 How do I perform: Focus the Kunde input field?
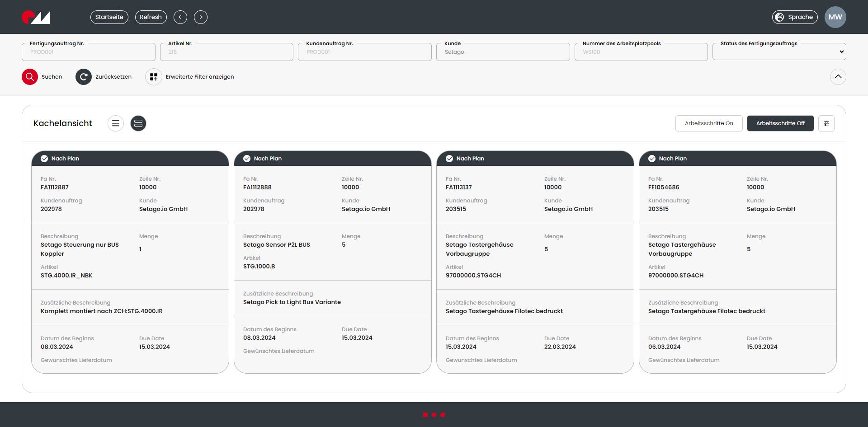[503, 52]
